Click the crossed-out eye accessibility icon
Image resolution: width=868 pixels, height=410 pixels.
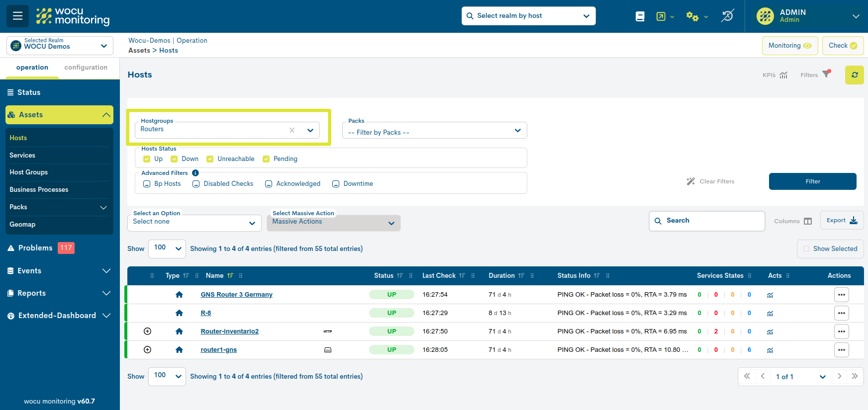(727, 16)
